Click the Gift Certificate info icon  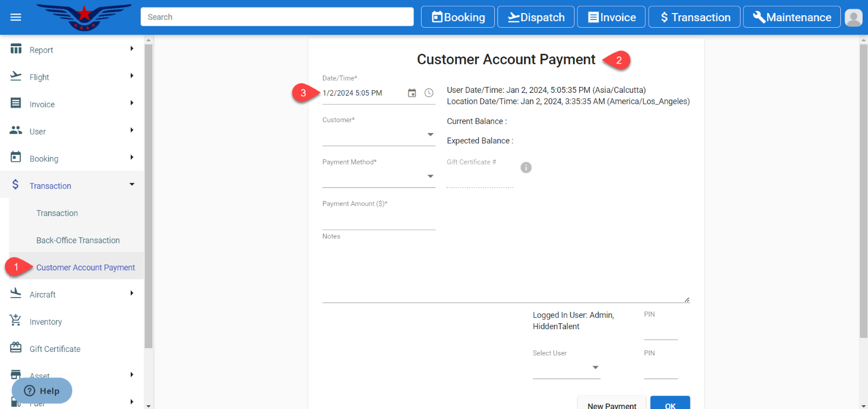click(526, 167)
